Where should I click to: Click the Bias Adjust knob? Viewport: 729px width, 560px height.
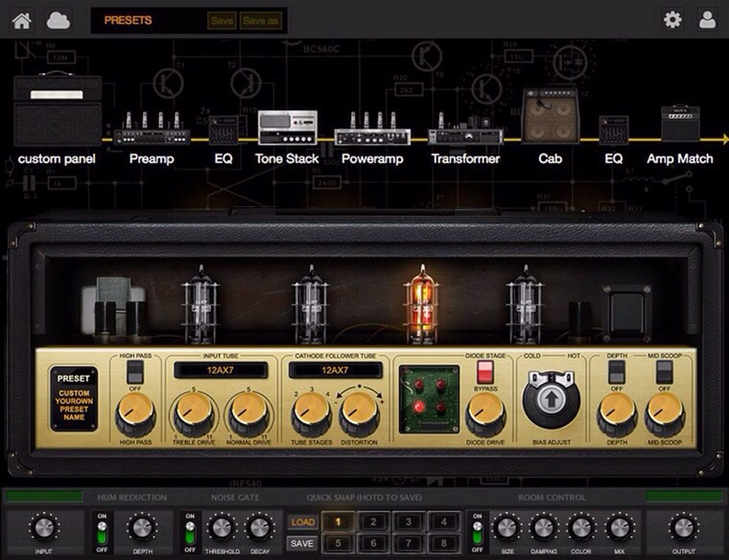[552, 399]
